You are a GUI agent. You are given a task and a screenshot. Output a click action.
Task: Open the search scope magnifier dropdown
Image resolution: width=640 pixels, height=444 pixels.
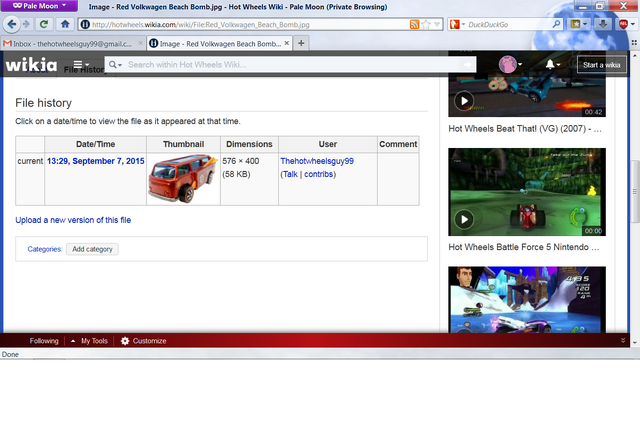[x=115, y=64]
